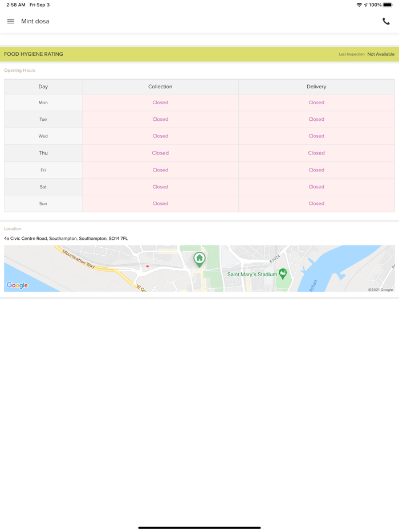Select Saturday Delivery Closed cell
The height and width of the screenshot is (532, 399).
click(316, 187)
